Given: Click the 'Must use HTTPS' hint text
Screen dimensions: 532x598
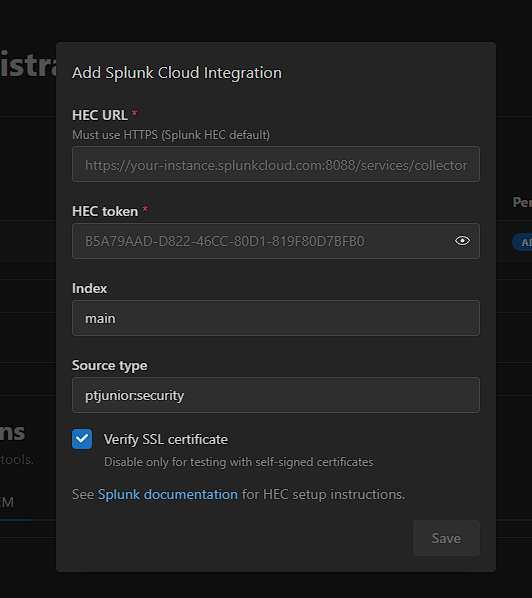Looking at the screenshot, I should click(171, 135).
